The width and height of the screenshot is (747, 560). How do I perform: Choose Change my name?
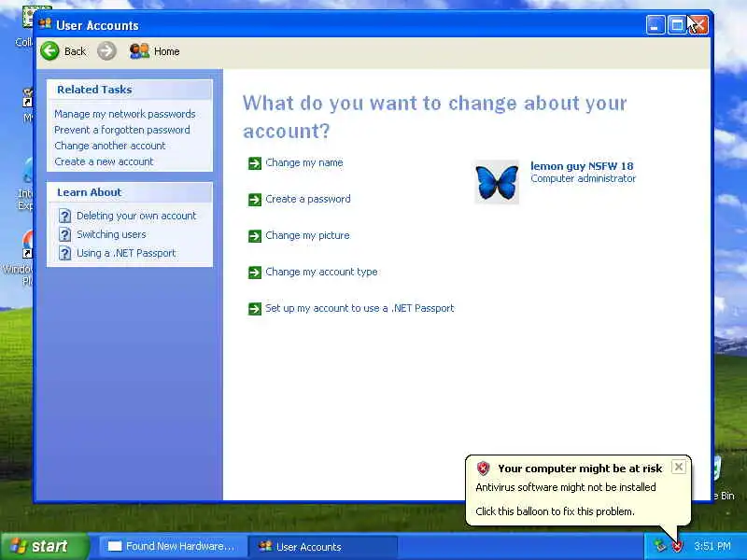click(304, 162)
